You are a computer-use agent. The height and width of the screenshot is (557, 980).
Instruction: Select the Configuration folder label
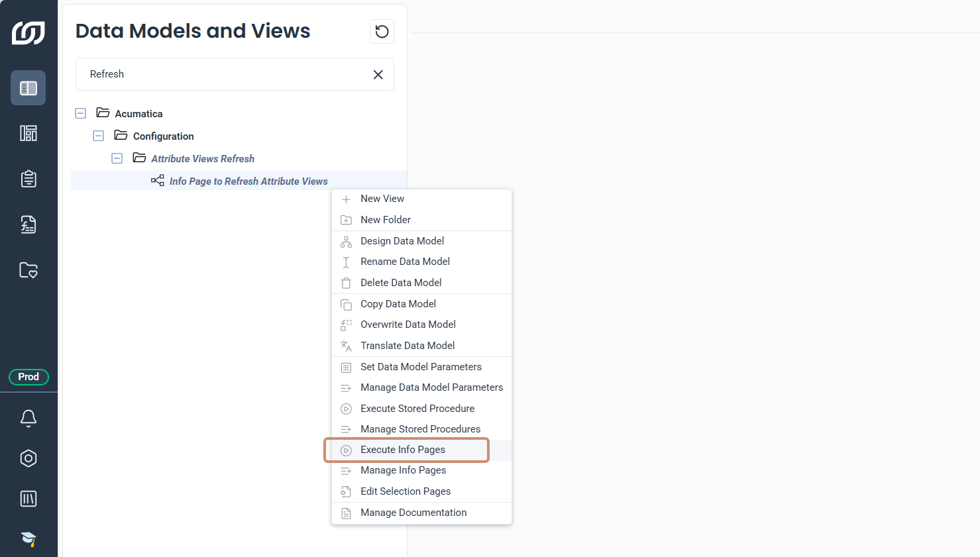coord(163,136)
